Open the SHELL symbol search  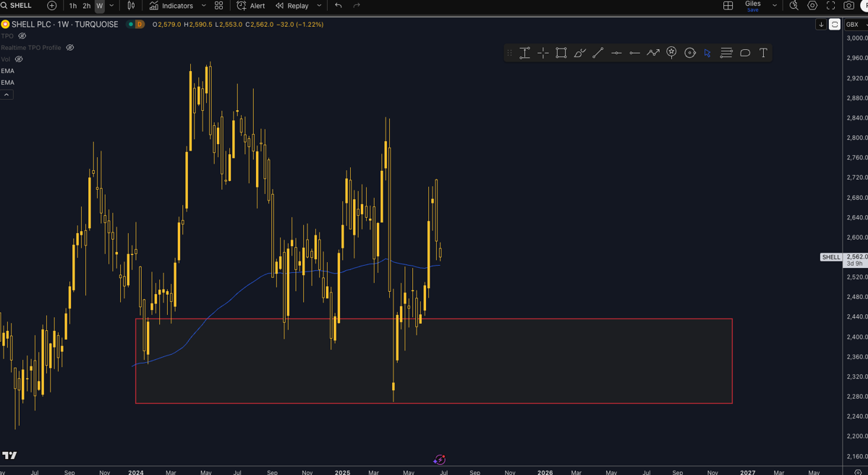click(x=17, y=6)
